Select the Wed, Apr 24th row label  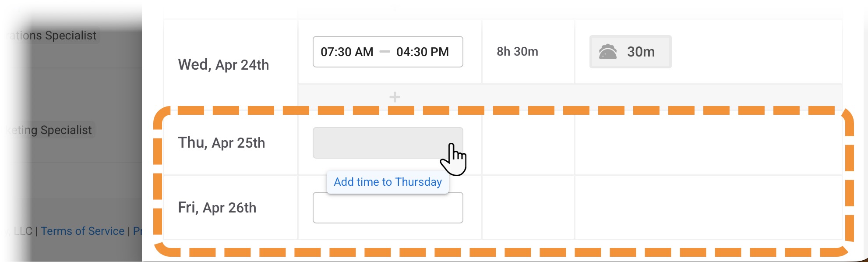(223, 65)
